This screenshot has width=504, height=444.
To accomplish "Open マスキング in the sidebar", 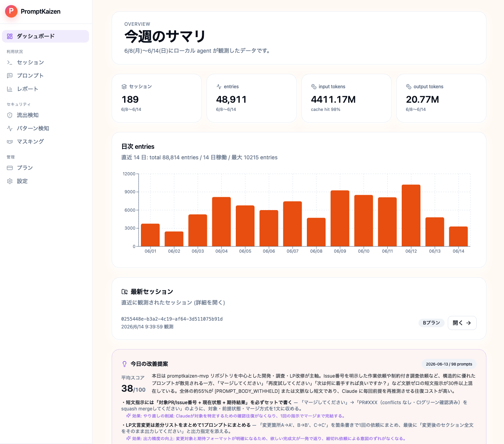I will tap(46, 142).
